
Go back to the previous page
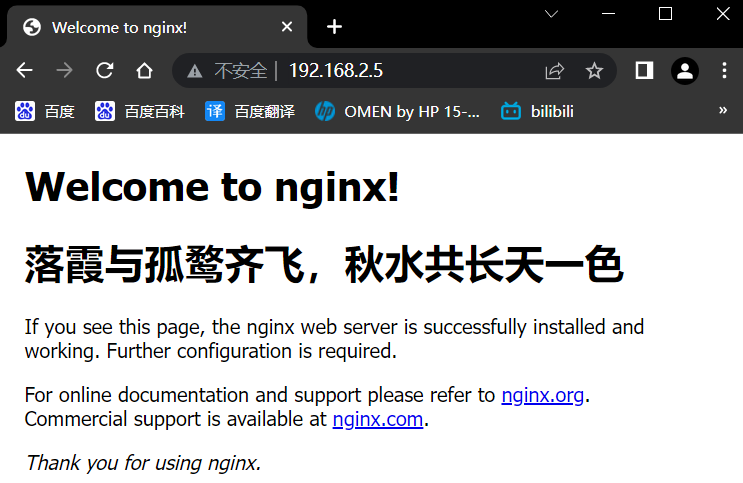click(x=24, y=71)
